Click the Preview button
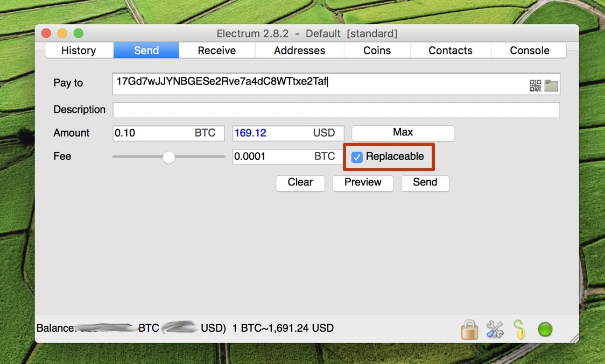This screenshot has width=605, height=364. (x=363, y=183)
